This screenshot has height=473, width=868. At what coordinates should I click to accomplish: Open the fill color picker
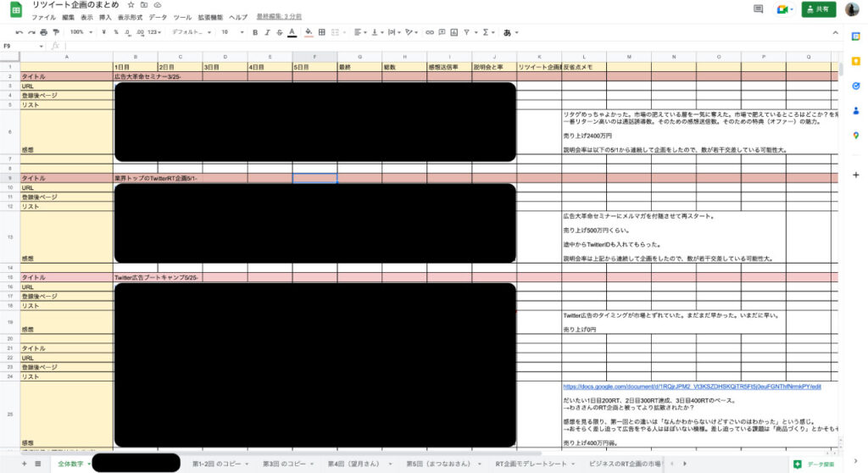pos(309,32)
